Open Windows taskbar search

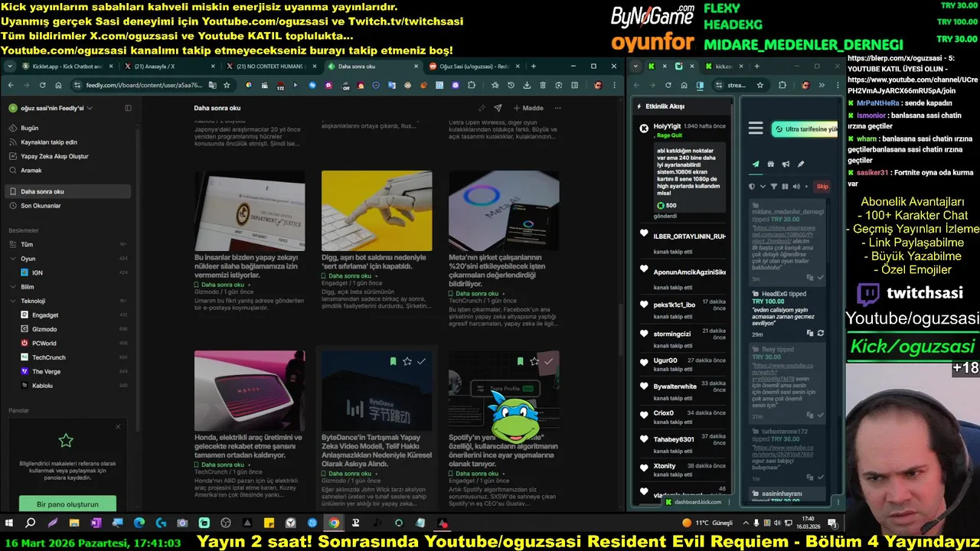pos(31,523)
